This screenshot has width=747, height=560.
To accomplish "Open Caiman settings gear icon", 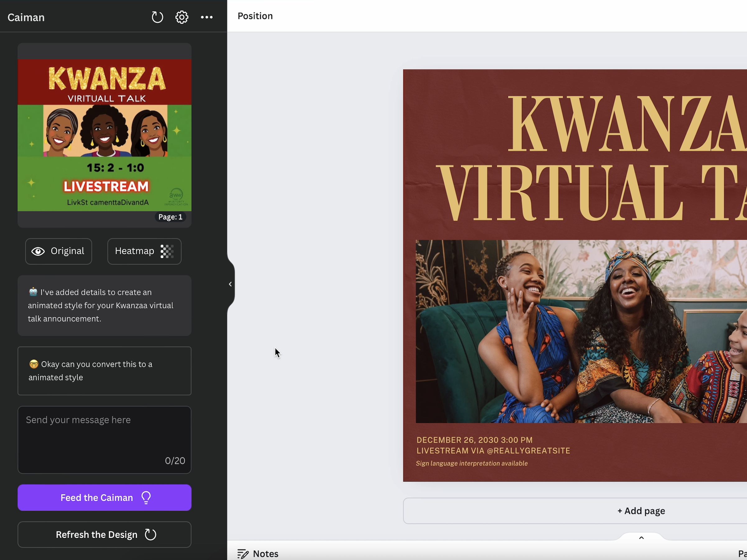I will (182, 17).
